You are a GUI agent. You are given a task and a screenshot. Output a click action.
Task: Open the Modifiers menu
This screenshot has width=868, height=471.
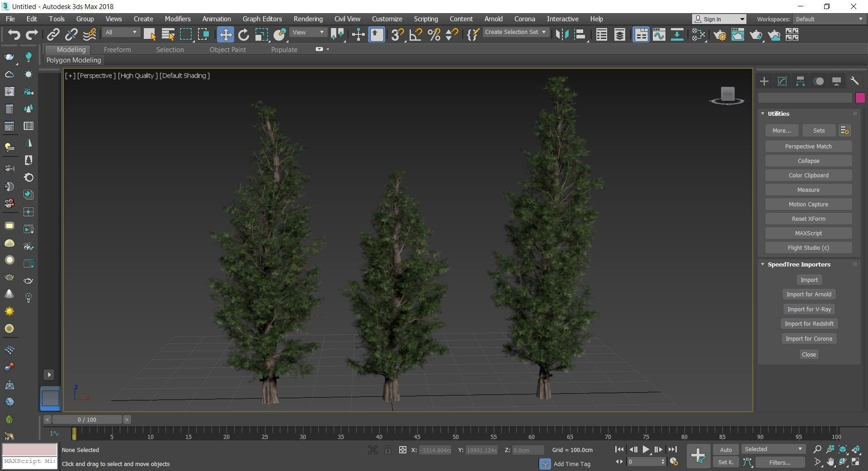[178, 19]
